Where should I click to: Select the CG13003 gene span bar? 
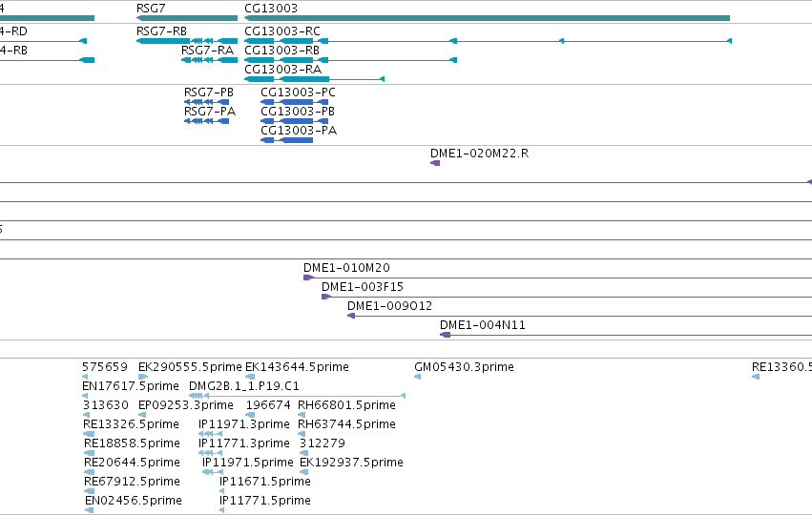(x=487, y=18)
